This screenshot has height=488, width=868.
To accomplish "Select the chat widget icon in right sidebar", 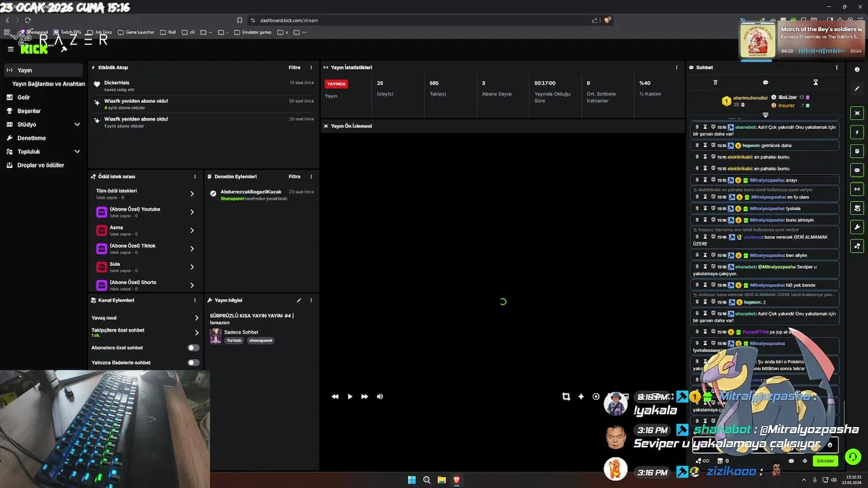I will pyautogui.click(x=857, y=170).
